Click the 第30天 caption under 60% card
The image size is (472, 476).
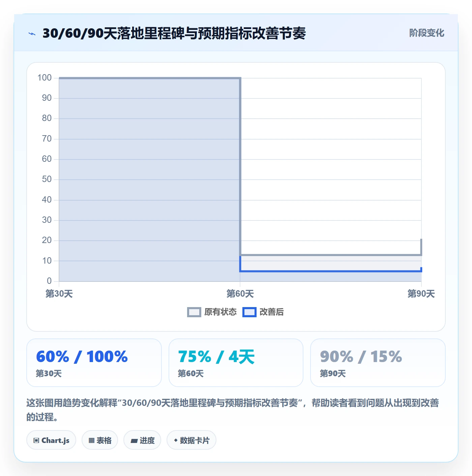[49, 374]
